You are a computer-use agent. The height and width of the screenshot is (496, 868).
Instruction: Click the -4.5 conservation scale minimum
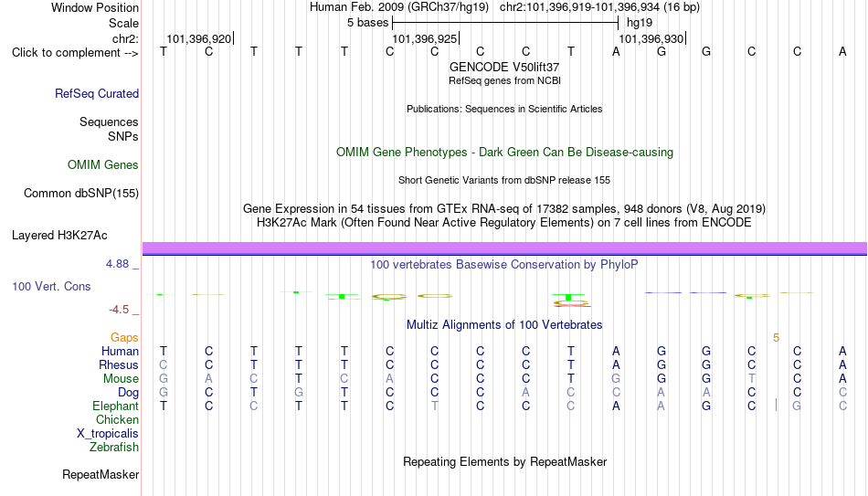[119, 310]
